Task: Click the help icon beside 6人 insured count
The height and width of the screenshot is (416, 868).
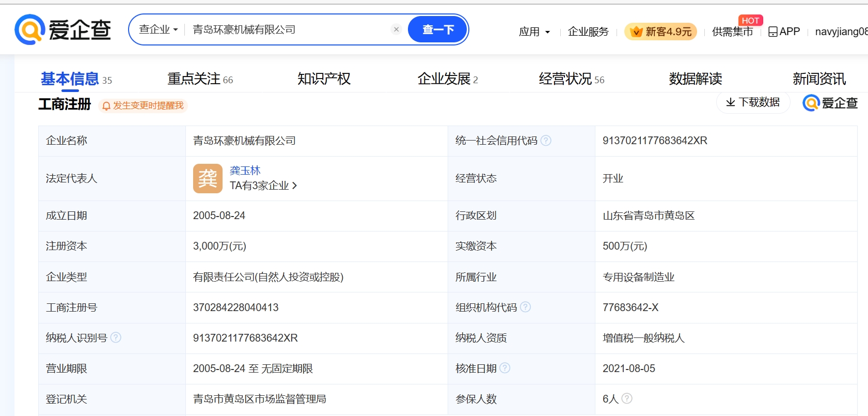Action: (x=627, y=398)
